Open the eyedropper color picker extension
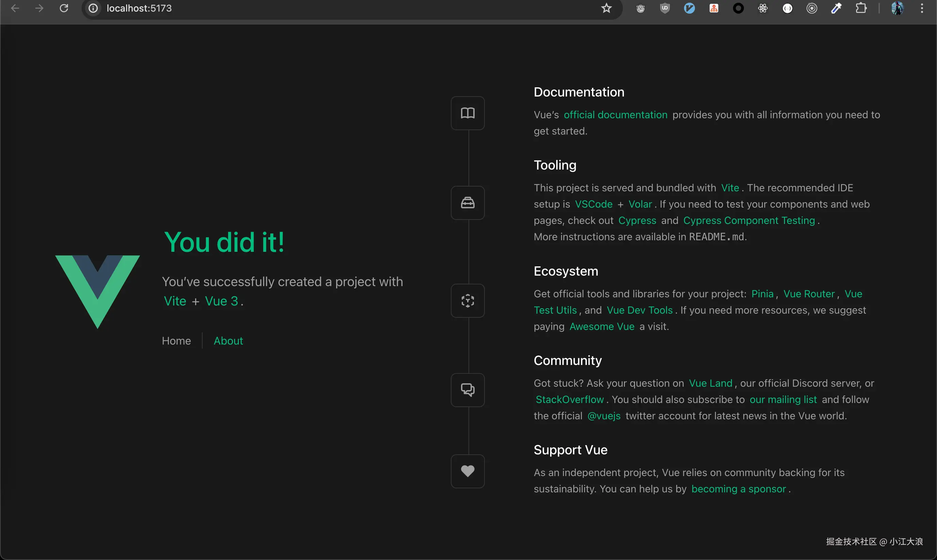 click(836, 8)
